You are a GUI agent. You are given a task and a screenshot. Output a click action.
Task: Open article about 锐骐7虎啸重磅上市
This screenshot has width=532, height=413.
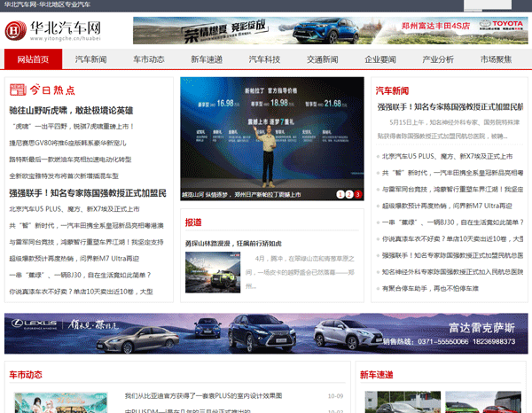coord(74,127)
